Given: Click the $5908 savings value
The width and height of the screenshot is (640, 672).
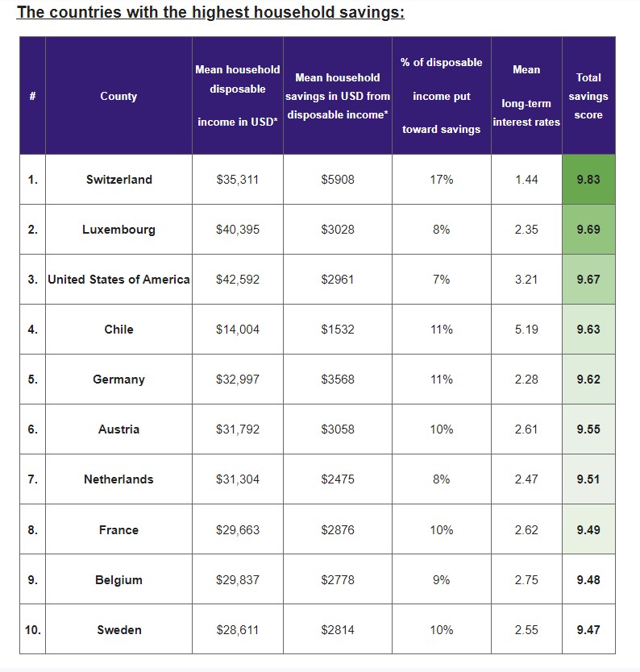Looking at the screenshot, I should click(x=337, y=180).
